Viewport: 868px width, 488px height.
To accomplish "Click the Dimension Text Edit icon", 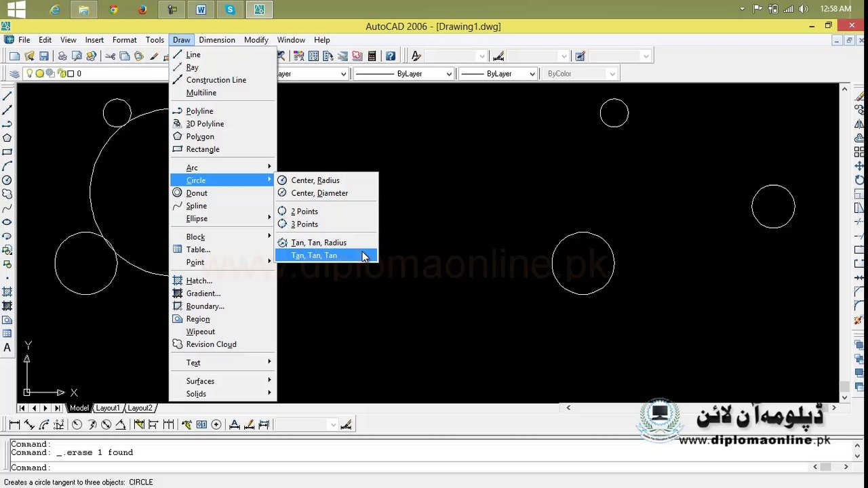I will coord(249,425).
